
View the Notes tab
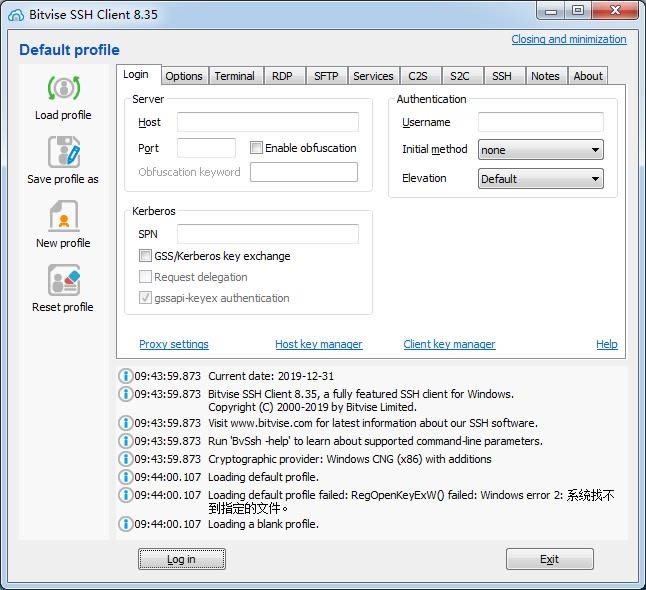tap(545, 76)
